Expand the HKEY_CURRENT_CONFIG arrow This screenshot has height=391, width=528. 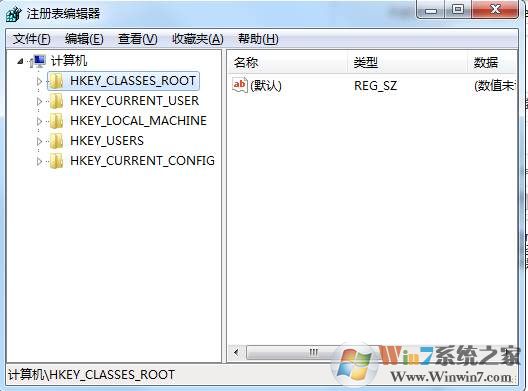[39, 161]
